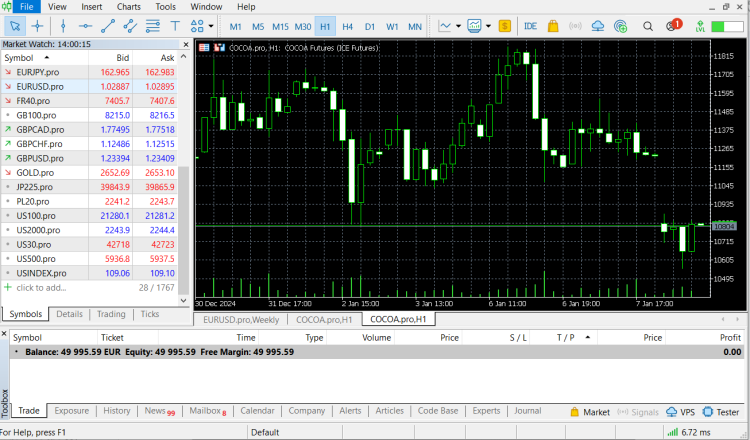
Task: Open the cloud VPS toolbar icon
Action: point(598,26)
